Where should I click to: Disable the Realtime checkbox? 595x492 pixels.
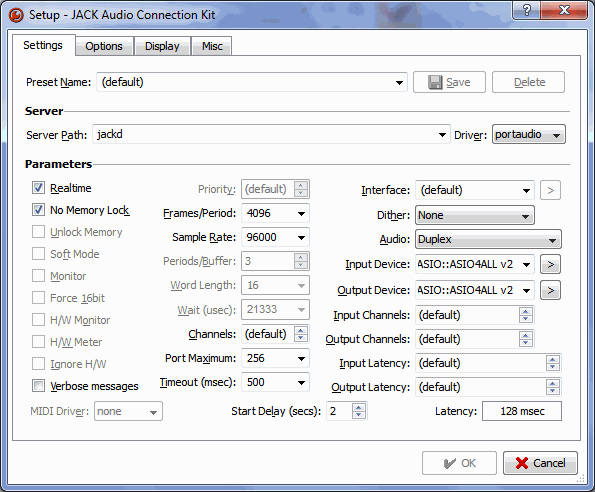(x=38, y=188)
